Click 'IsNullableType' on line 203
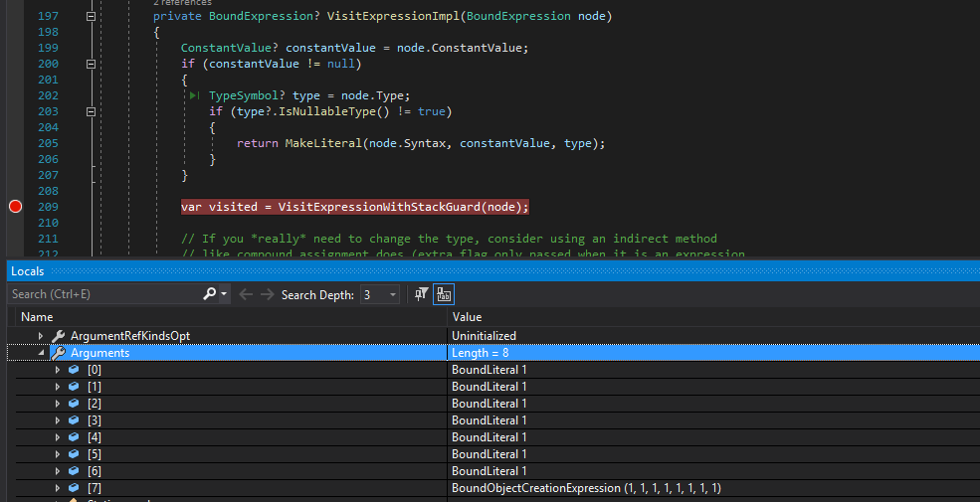The height and width of the screenshot is (502, 980). click(x=327, y=111)
